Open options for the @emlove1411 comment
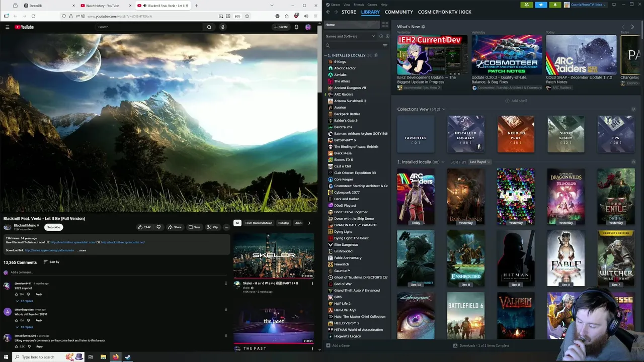Screen dimensions: 644x362 pos(226,283)
